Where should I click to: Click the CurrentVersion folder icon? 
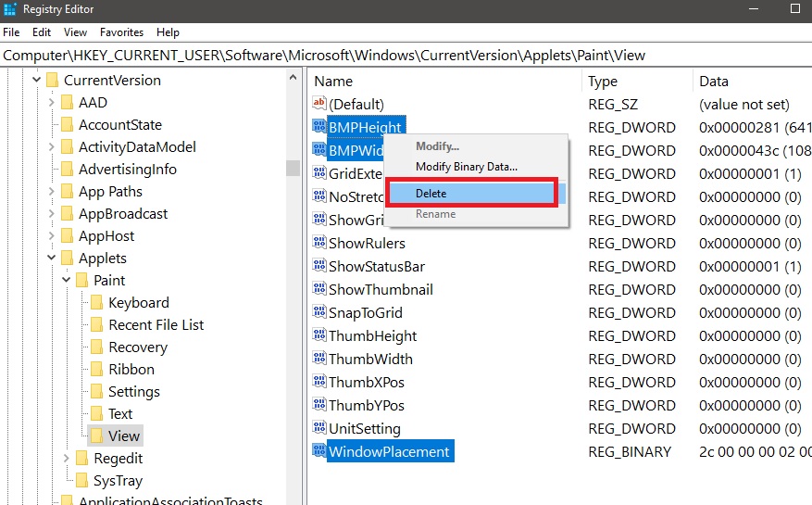(52, 81)
